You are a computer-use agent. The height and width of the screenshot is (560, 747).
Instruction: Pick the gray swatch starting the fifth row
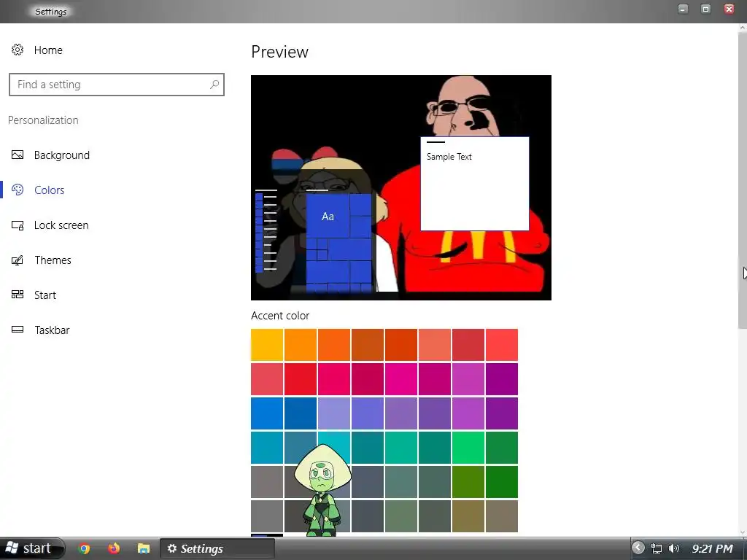pyautogui.click(x=267, y=482)
